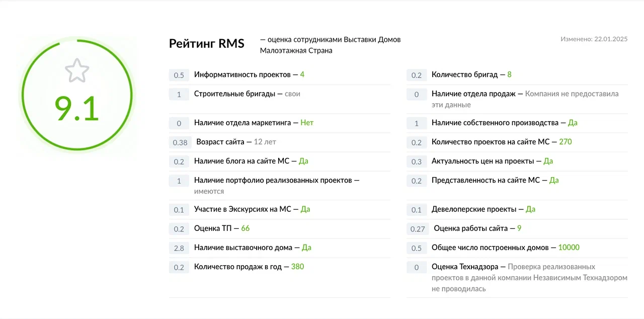
Task: Click the Количество проектов на сайте МС — 270 row
Action: coord(517,142)
